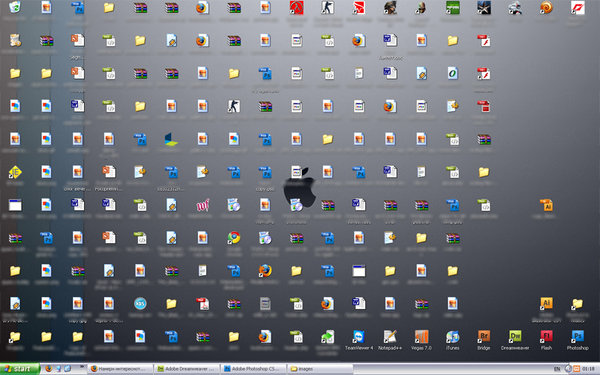Select the red Half-Life lambda shortcut
The image size is (600, 375).
coord(296,8)
